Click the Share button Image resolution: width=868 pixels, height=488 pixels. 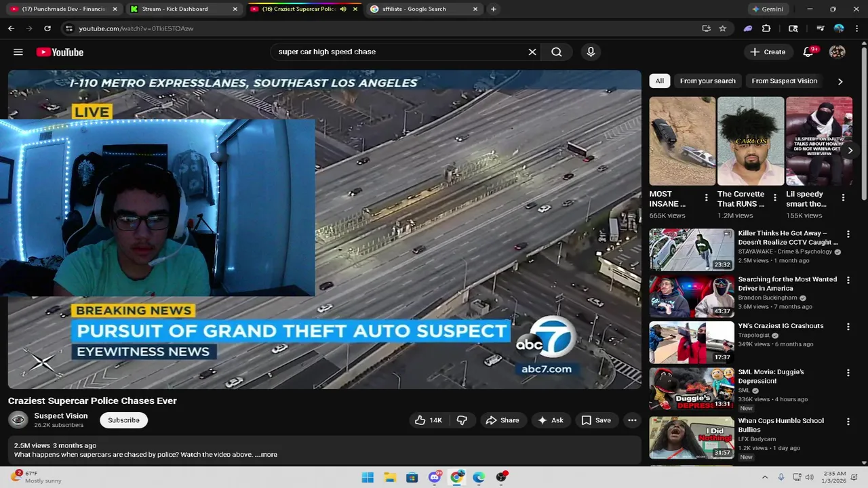click(502, 420)
